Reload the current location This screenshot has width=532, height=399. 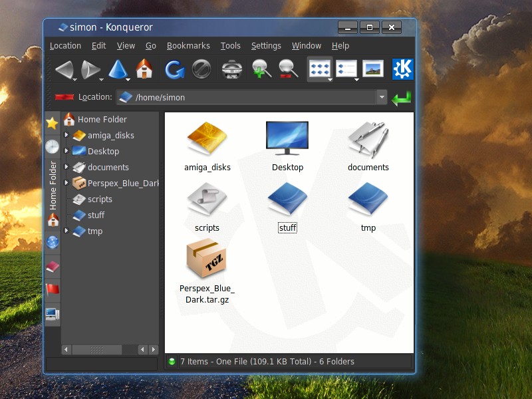(174, 69)
